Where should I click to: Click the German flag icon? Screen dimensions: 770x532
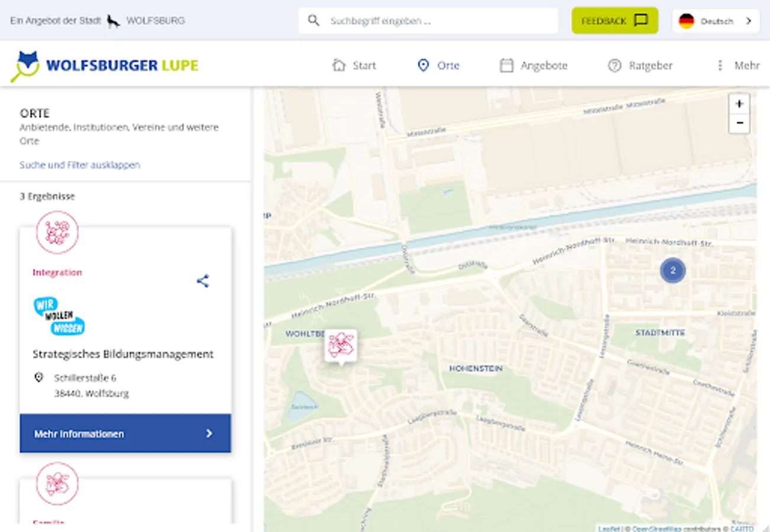coord(686,21)
